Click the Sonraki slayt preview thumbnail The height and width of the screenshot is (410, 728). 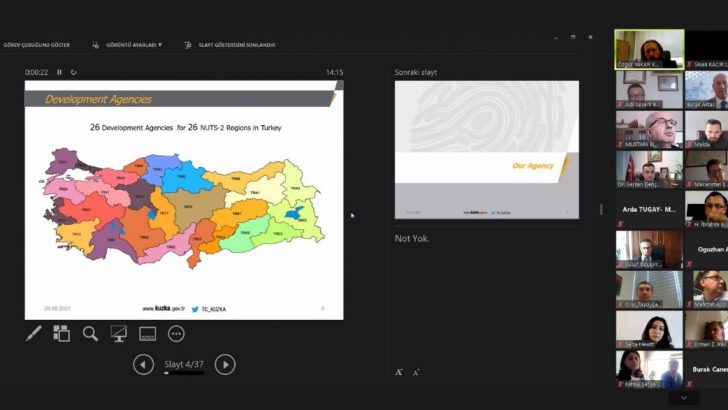tap(486, 149)
